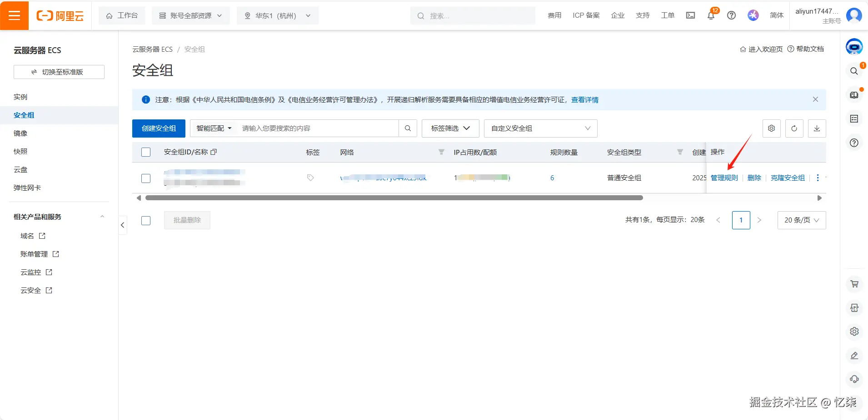Click the top global search box
Viewport: 868px width, 420px height.
click(473, 15)
